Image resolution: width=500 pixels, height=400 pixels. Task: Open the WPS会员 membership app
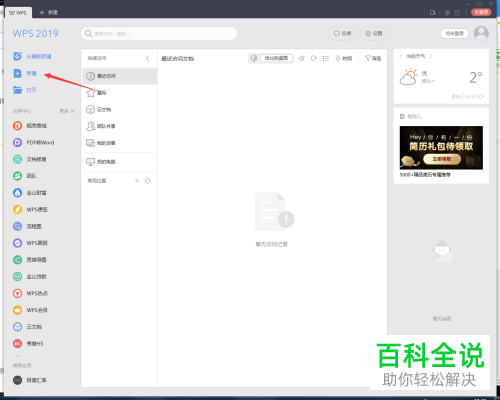coord(30,310)
